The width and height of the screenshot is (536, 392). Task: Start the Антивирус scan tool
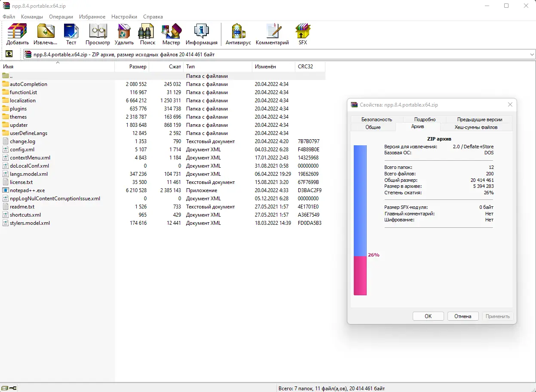coord(238,34)
